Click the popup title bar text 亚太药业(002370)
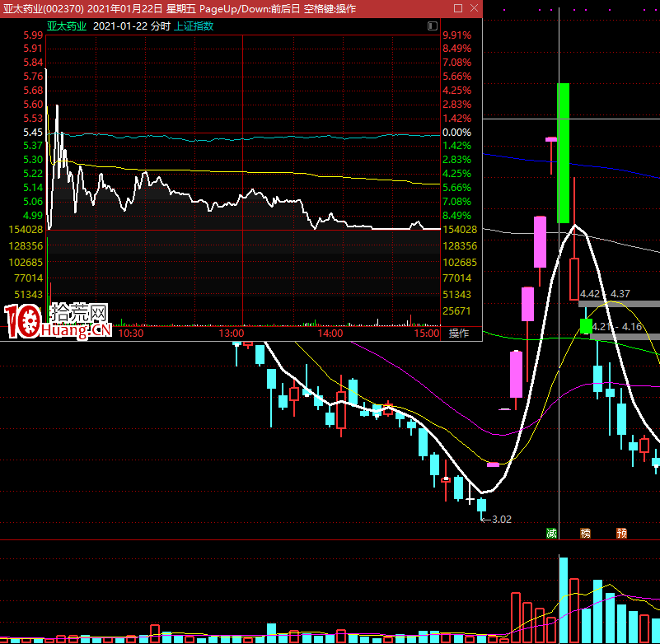This screenshot has height=644, width=660. tap(44, 8)
